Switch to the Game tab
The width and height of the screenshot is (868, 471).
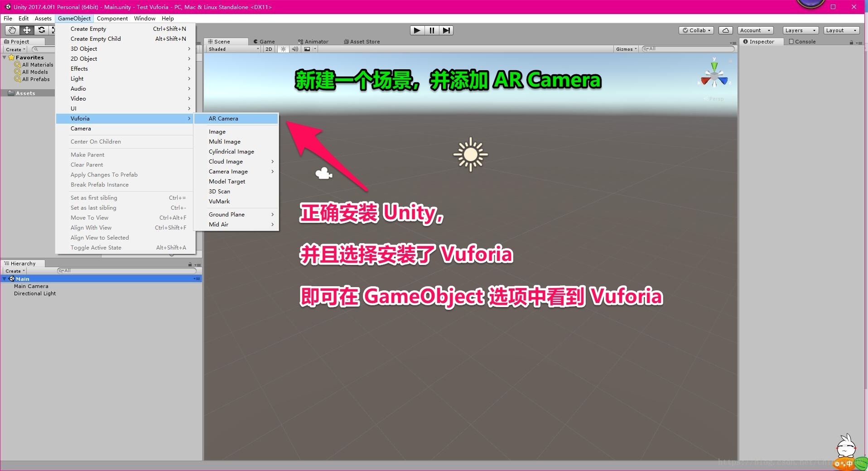[x=264, y=42]
